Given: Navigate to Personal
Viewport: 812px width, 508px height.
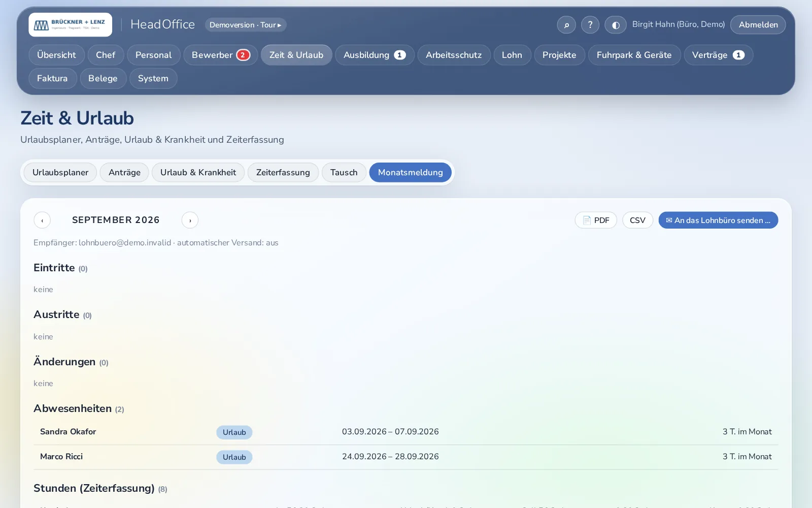Looking at the screenshot, I should 154,55.
